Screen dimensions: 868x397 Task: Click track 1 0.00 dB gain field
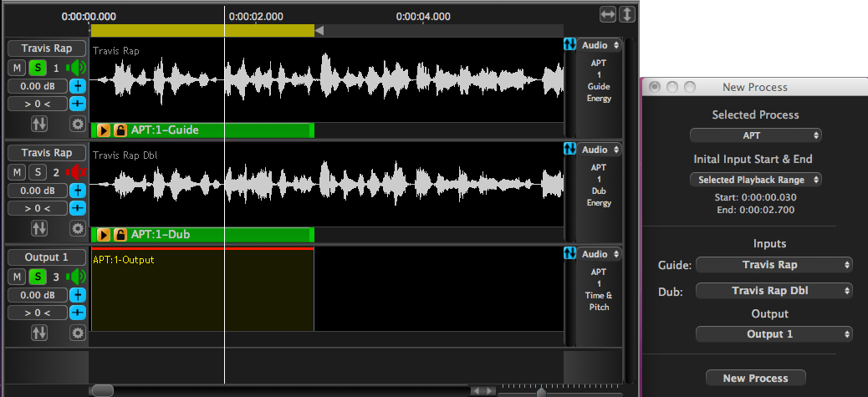(38, 86)
